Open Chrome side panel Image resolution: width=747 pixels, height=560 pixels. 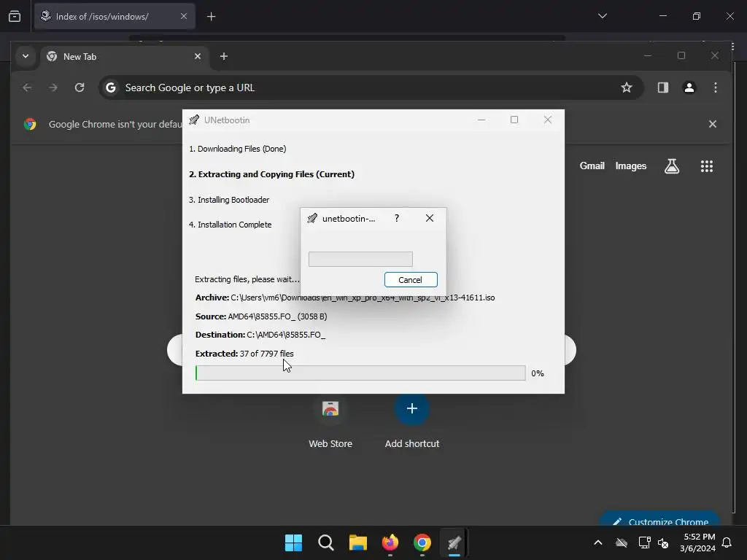pos(662,87)
